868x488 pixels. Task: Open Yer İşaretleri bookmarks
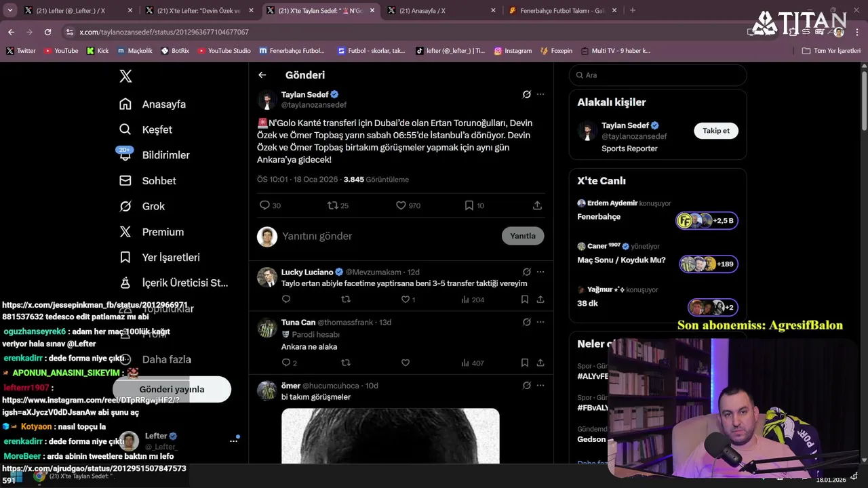click(159, 258)
